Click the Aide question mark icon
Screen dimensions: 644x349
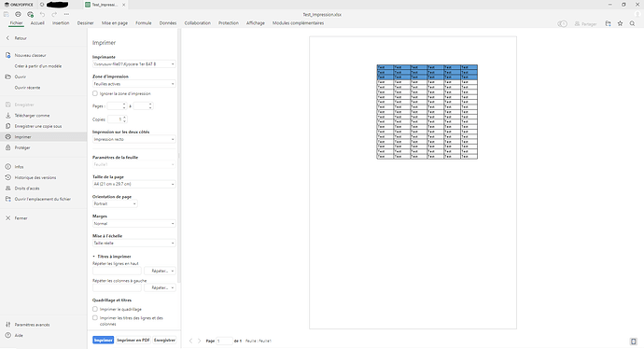coord(7,335)
